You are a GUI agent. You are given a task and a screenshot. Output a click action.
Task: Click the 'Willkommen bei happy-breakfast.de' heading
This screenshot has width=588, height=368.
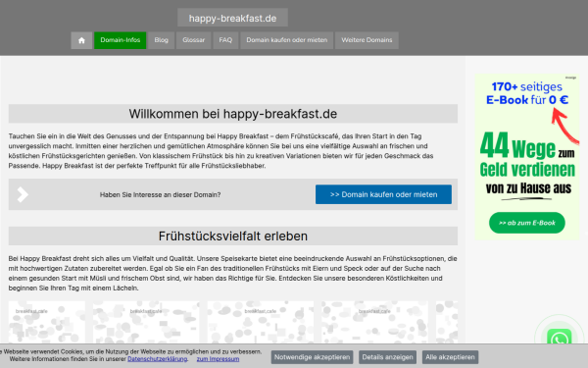233,114
